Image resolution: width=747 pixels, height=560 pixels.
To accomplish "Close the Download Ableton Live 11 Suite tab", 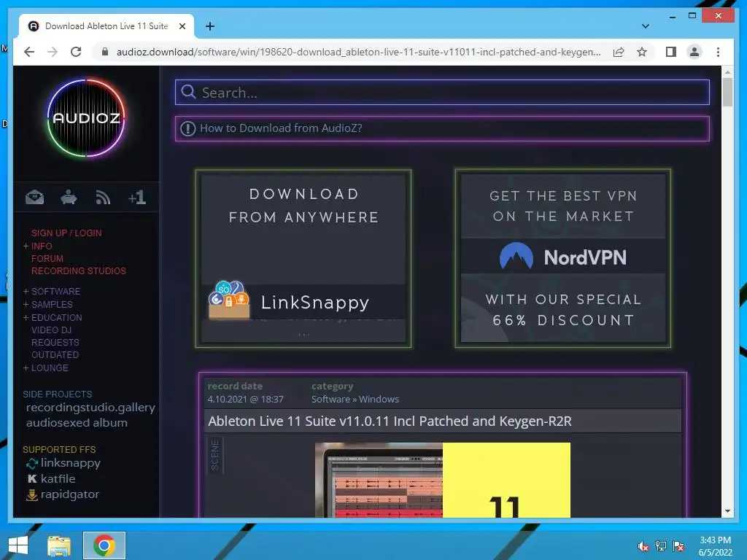I will coord(182,26).
